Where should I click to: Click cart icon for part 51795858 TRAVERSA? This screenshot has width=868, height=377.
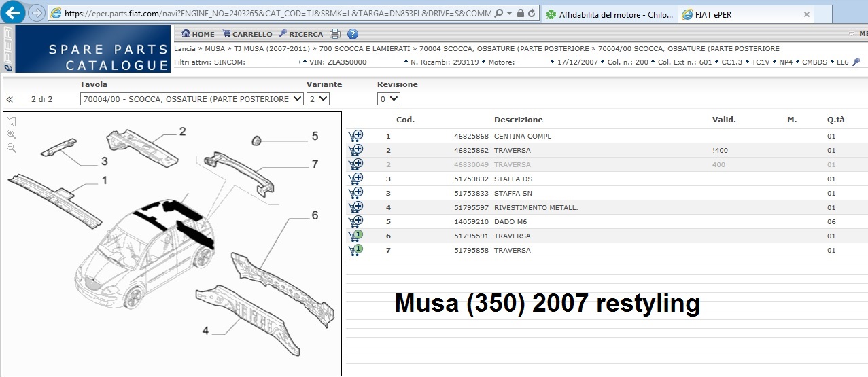pos(355,250)
